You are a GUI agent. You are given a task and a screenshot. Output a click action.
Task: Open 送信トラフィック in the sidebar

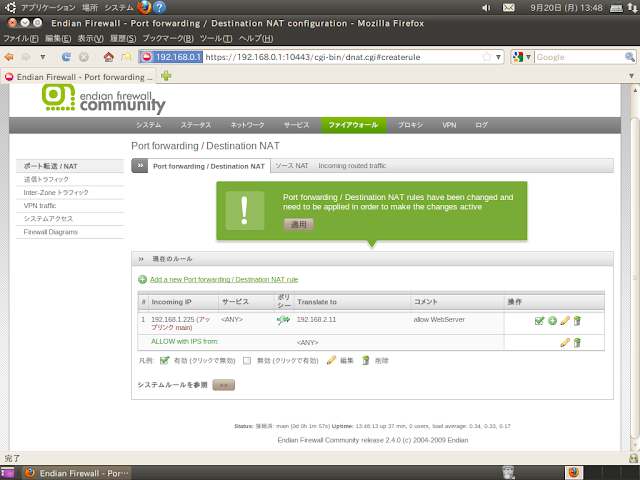[x=70, y=179]
